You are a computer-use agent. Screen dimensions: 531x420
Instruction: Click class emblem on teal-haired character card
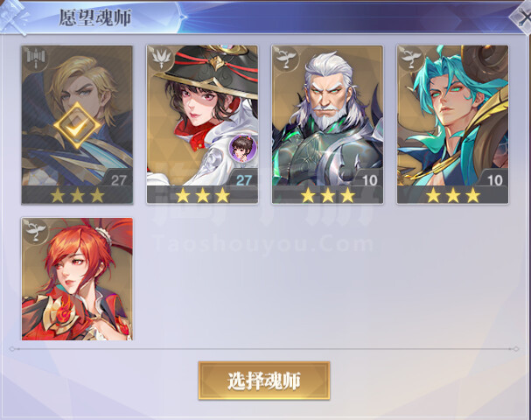411,59
